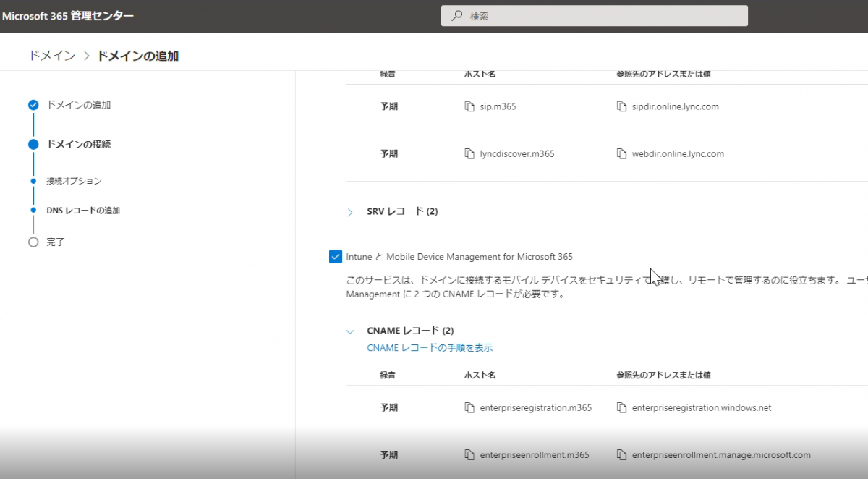The height and width of the screenshot is (479, 868).
Task: Copy the enterpriseenrollment.manage.microsoft.com value
Action: click(x=621, y=455)
